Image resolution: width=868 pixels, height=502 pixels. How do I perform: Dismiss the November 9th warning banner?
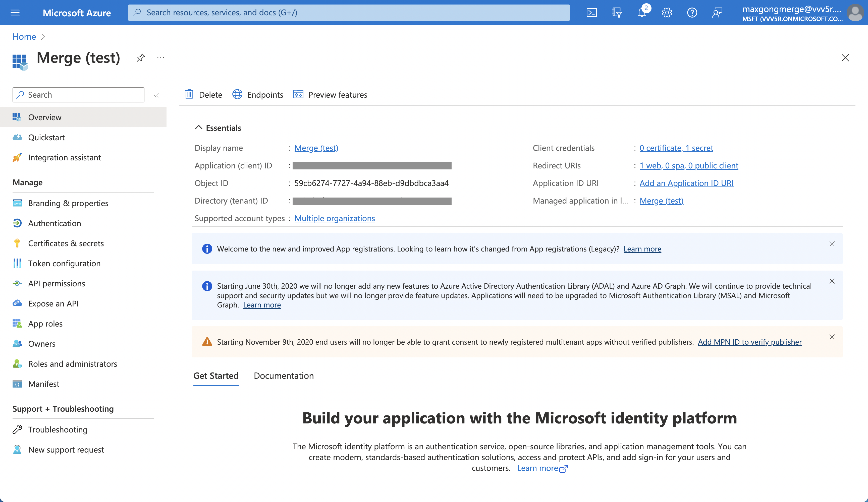pyautogui.click(x=832, y=337)
